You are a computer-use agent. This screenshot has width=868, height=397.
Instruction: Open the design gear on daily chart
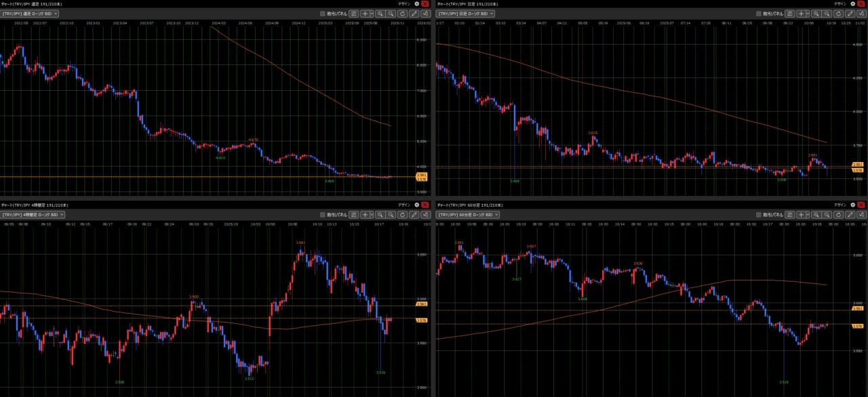tap(853, 3)
